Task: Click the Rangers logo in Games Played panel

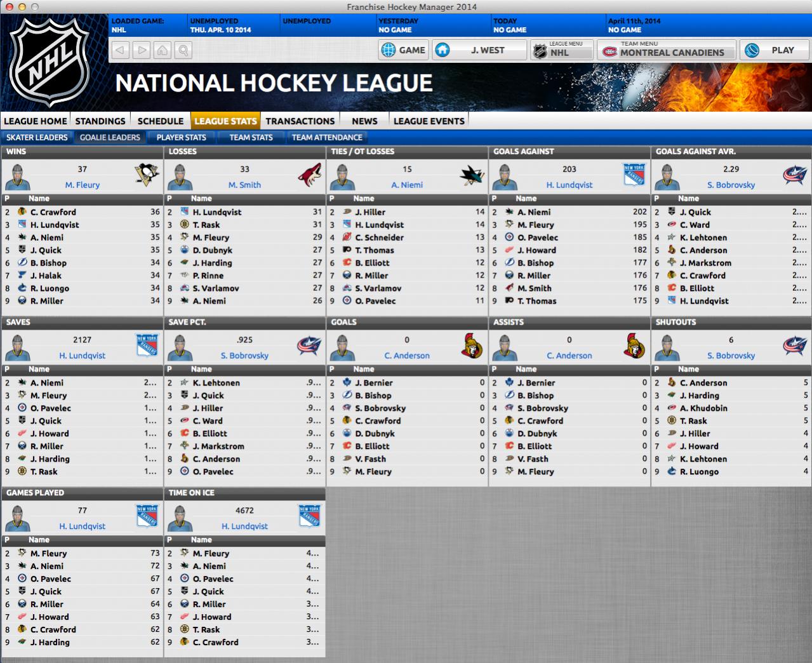Action: [x=147, y=516]
